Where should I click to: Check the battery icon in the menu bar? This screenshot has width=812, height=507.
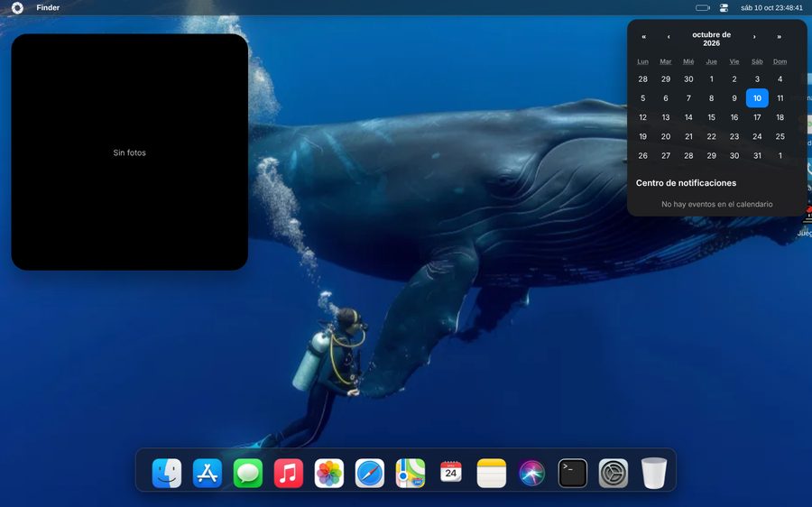[703, 8]
